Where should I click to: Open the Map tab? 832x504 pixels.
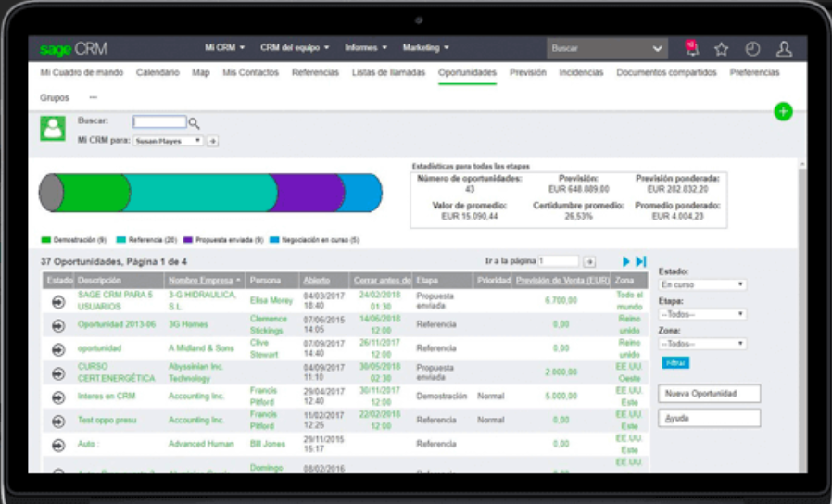click(200, 72)
